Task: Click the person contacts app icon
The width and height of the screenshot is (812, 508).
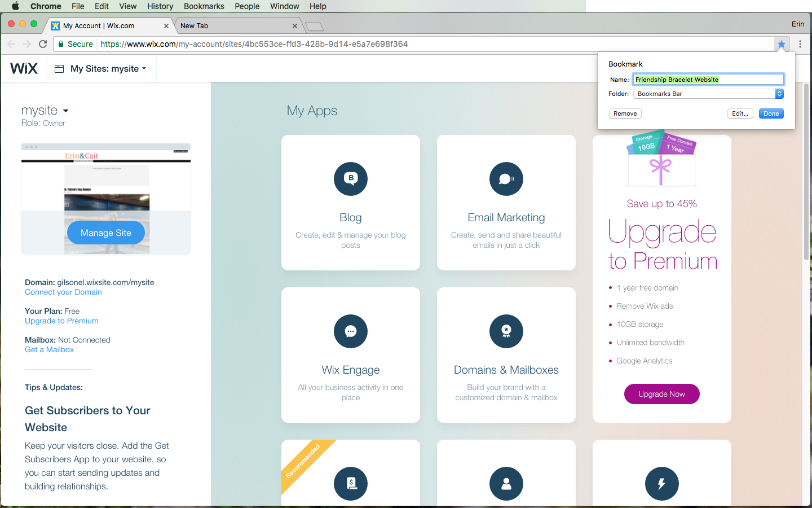Action: pyautogui.click(x=506, y=484)
